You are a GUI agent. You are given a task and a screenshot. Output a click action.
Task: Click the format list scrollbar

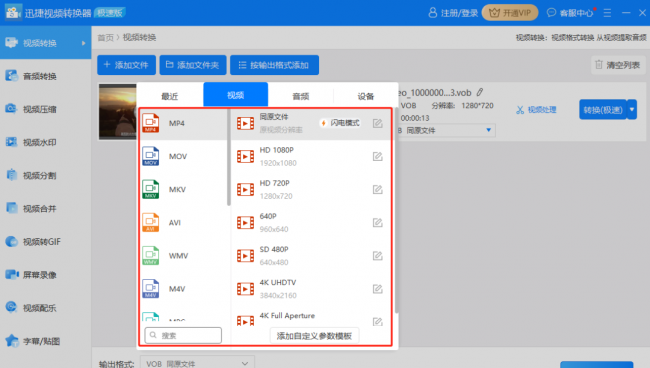(x=229, y=157)
